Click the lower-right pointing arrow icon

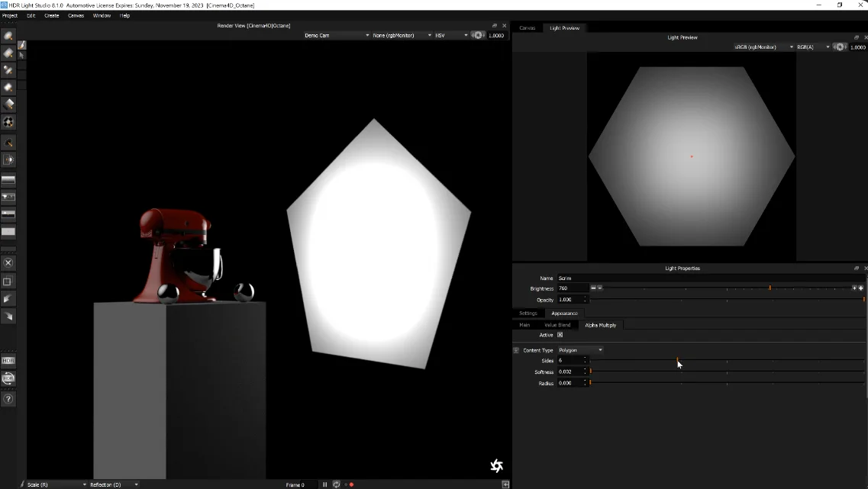pyautogui.click(x=8, y=317)
